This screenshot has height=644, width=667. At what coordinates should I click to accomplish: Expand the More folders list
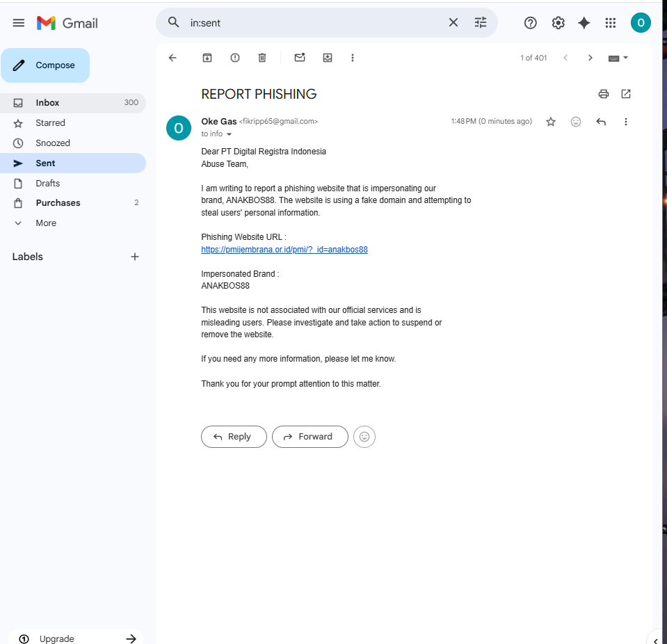point(73,223)
